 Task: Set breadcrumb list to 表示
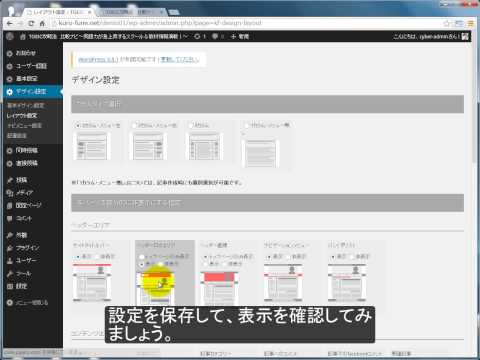[x=333, y=257]
